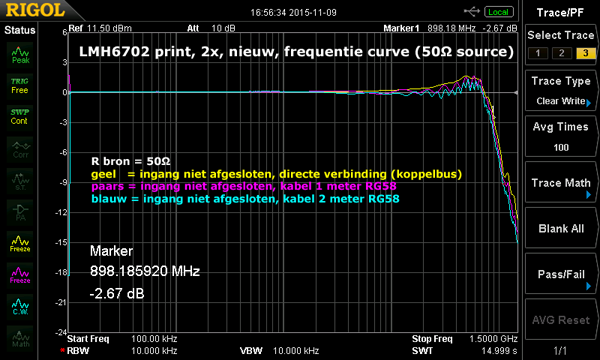Click the dimmed S.T. status icon

(20, 181)
